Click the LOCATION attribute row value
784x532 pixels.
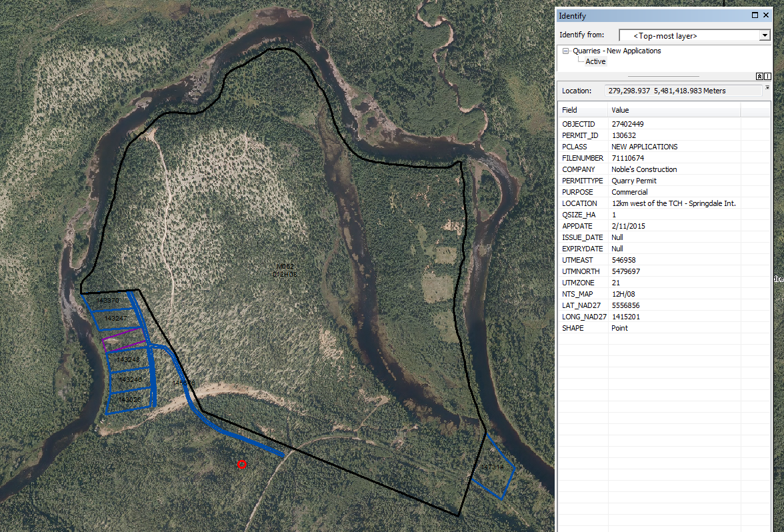673,203
